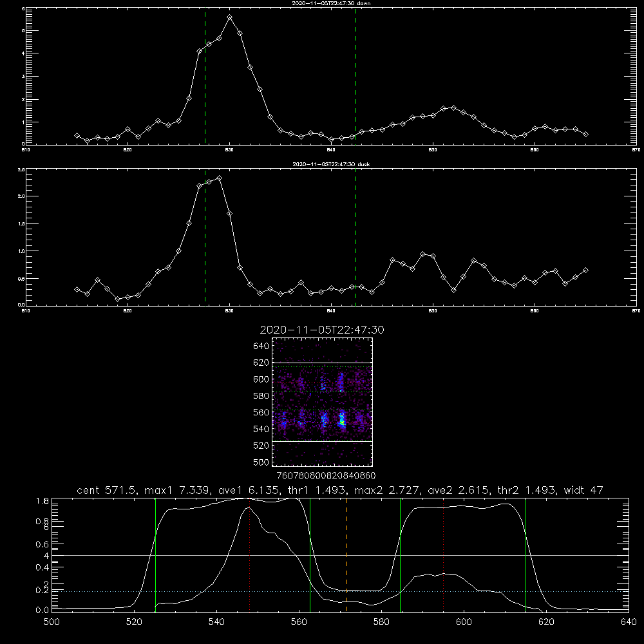Select the highest peak diamond marker in dusk plot
Screen dimensions: 644x644
click(220, 178)
